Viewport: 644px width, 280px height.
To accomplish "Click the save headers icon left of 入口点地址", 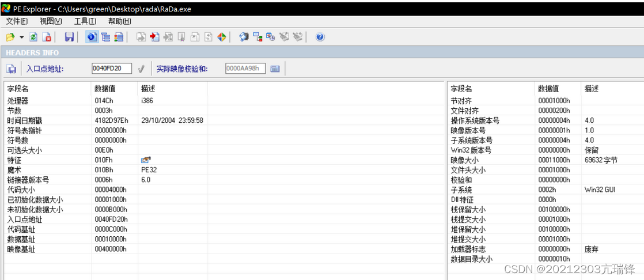I will tap(11, 69).
